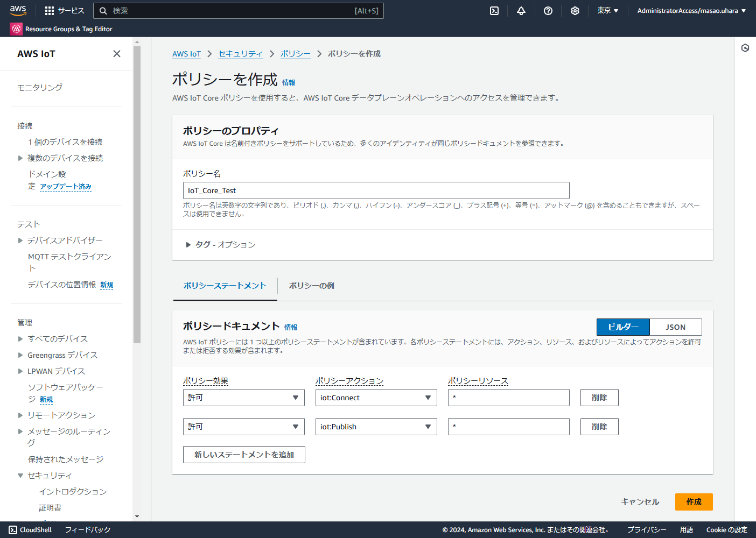The height and width of the screenshot is (538, 756).
Task: Open the 東京 region dropdown
Action: 608,11
